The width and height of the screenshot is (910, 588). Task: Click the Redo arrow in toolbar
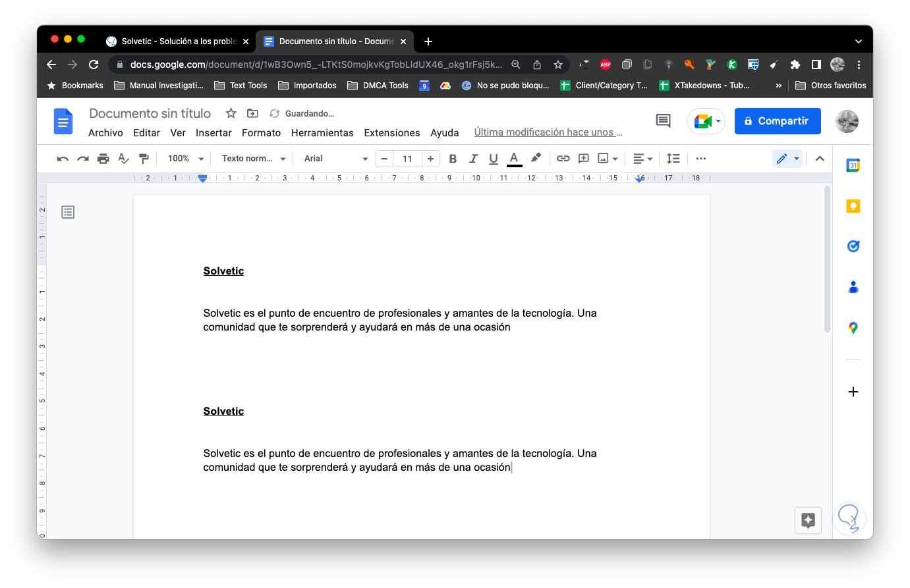[x=83, y=159]
